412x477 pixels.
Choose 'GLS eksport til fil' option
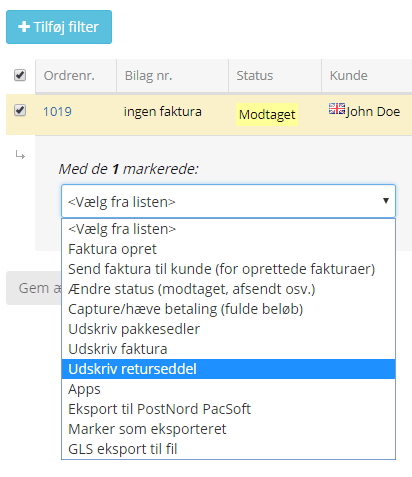click(228, 449)
